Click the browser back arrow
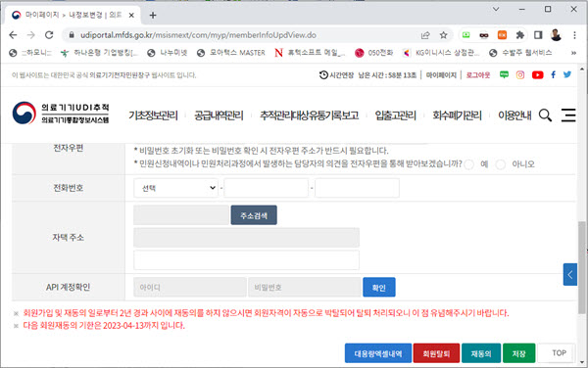 pos(13,35)
